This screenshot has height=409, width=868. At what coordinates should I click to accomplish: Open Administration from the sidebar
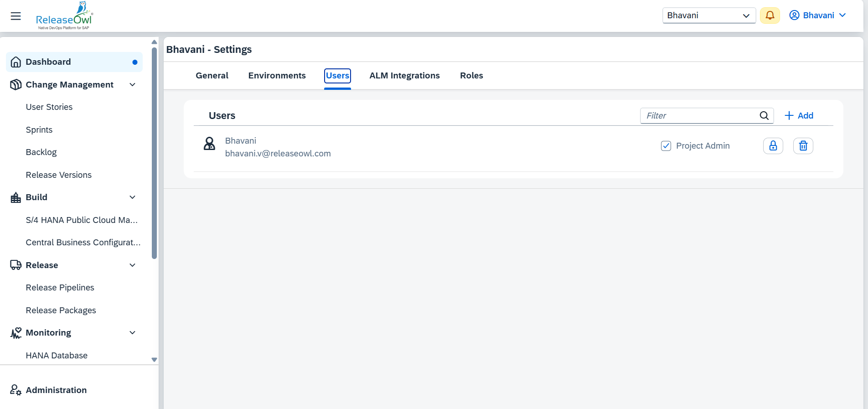pos(56,390)
